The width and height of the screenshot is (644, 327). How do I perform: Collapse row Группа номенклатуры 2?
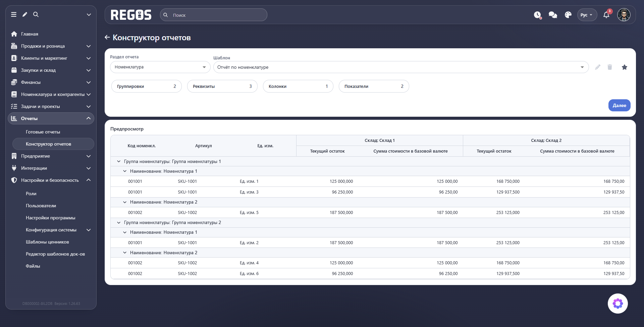119,222
